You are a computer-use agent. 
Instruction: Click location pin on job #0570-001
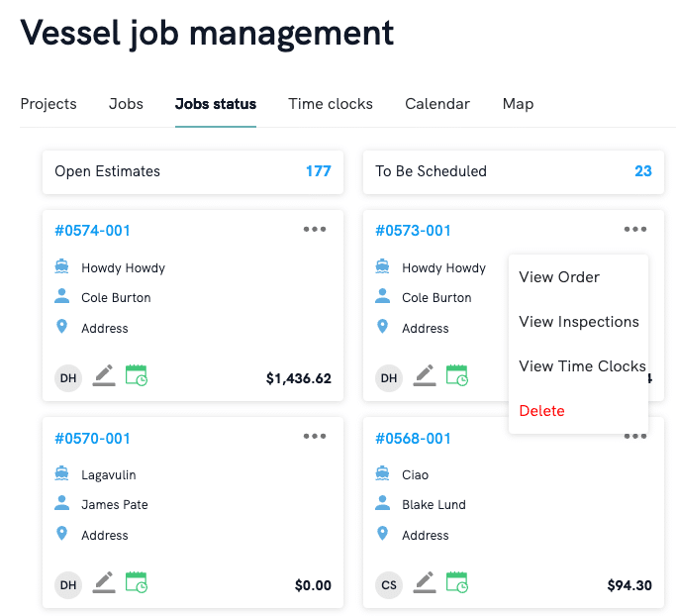[61, 534]
